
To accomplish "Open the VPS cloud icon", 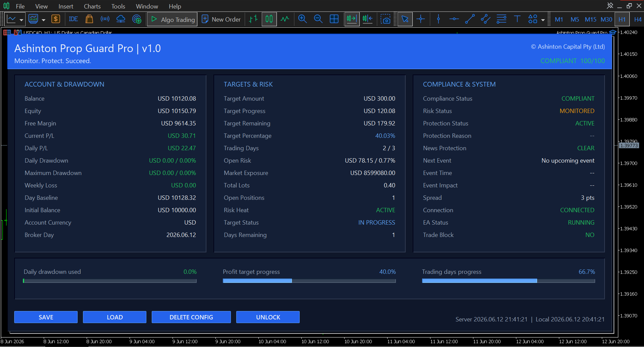I will click(x=121, y=19).
